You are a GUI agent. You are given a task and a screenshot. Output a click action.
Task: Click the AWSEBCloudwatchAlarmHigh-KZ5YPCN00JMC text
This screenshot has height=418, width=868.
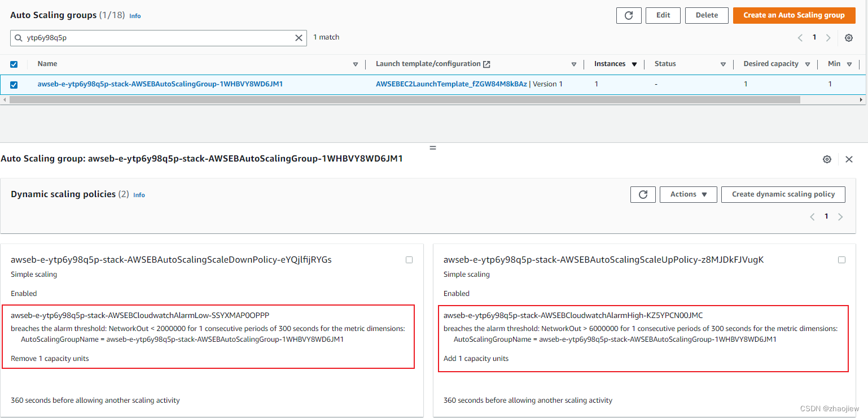coord(573,315)
